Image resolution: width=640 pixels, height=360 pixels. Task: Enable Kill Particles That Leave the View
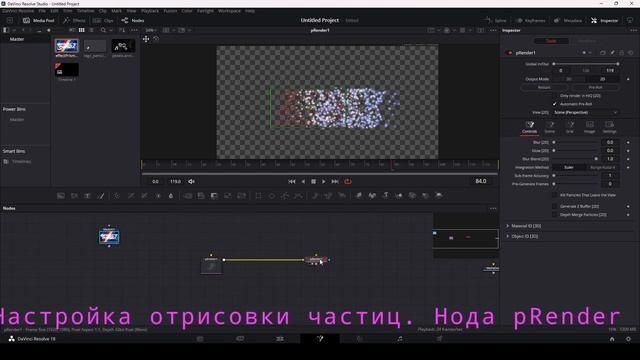554,195
